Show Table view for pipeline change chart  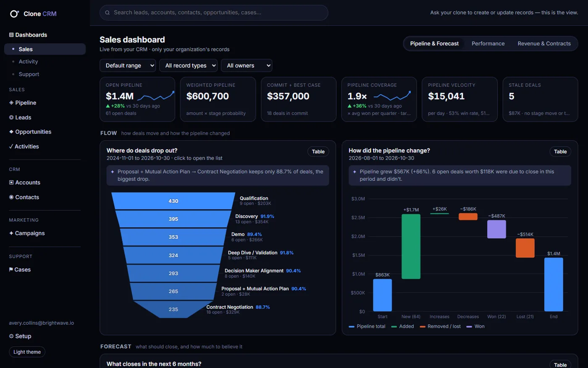(x=560, y=152)
